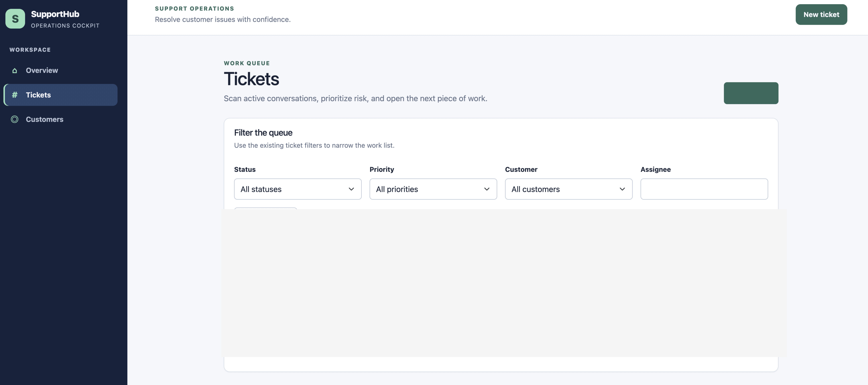The image size is (868, 385).
Task: Open the Overview page
Action: pyautogui.click(x=61, y=71)
